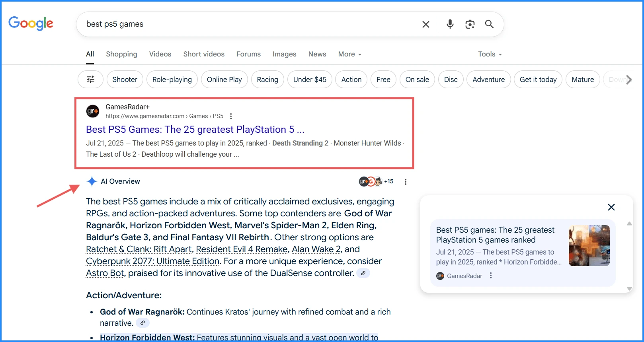Clear the search box with the X icon

(x=425, y=24)
